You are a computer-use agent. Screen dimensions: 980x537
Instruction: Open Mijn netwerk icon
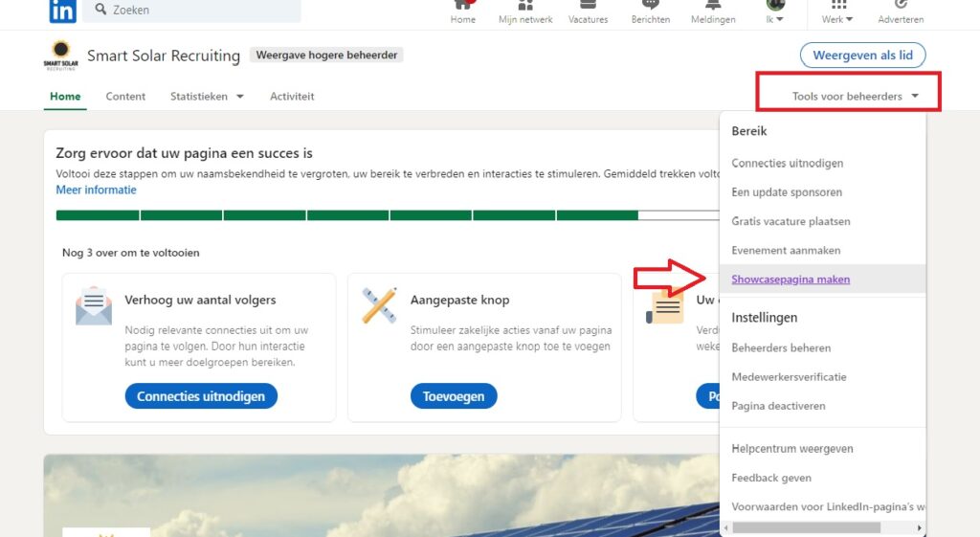[x=525, y=6]
